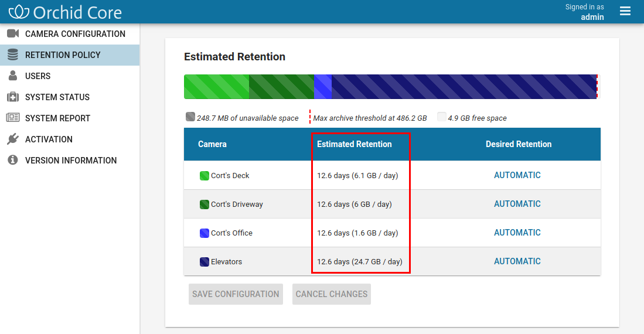644x334 pixels.
Task: Click the Estimated Retention page heading
Action: pos(234,57)
